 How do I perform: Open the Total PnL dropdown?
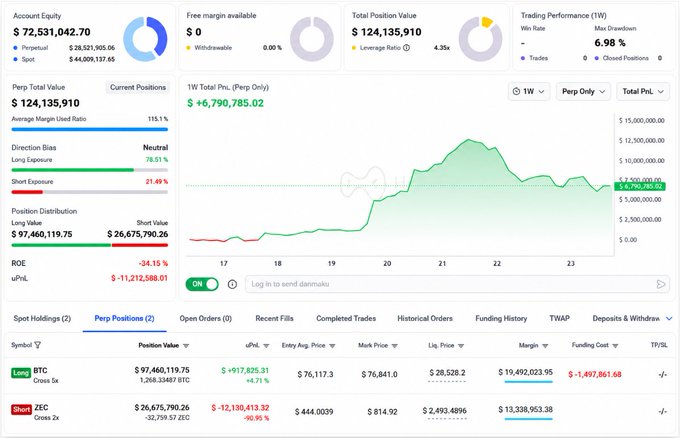(x=643, y=92)
